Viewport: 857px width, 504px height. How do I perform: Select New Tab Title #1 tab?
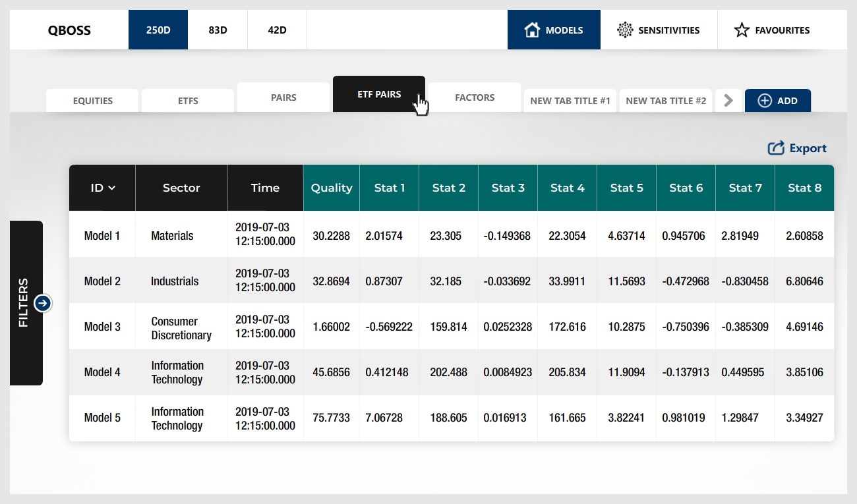(570, 101)
